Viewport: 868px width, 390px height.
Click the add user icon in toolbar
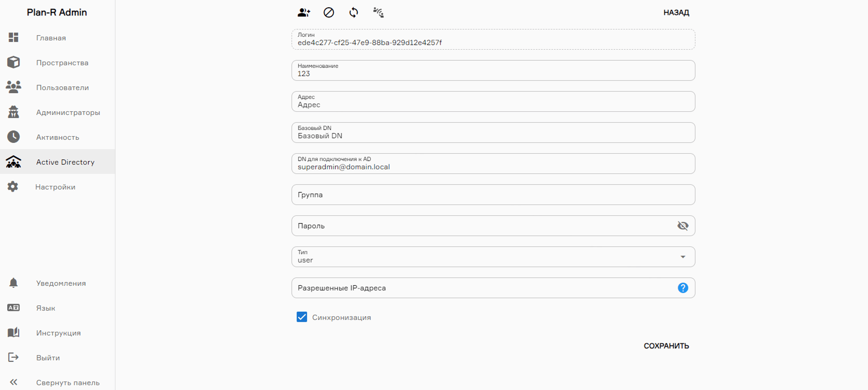click(x=304, y=13)
